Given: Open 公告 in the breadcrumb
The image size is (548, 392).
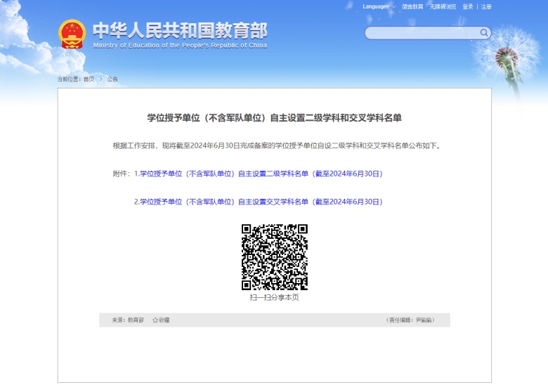Looking at the screenshot, I should (x=112, y=79).
